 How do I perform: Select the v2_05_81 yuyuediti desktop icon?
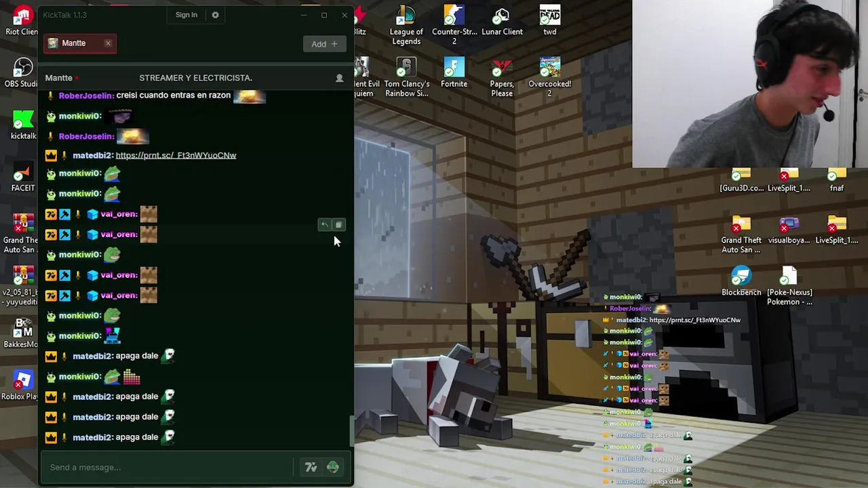coord(22,285)
